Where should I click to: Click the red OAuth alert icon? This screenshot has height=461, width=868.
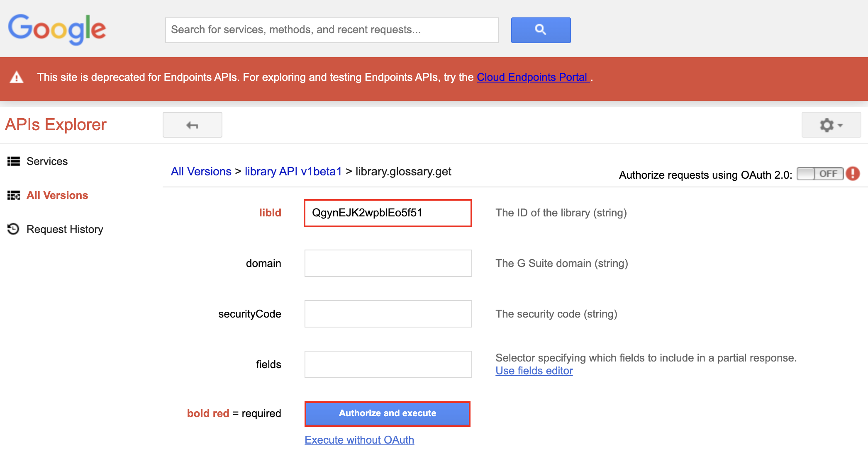853,173
